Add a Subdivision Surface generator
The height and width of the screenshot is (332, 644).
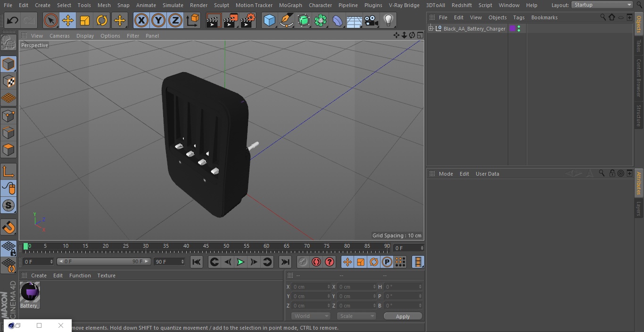pos(304,21)
